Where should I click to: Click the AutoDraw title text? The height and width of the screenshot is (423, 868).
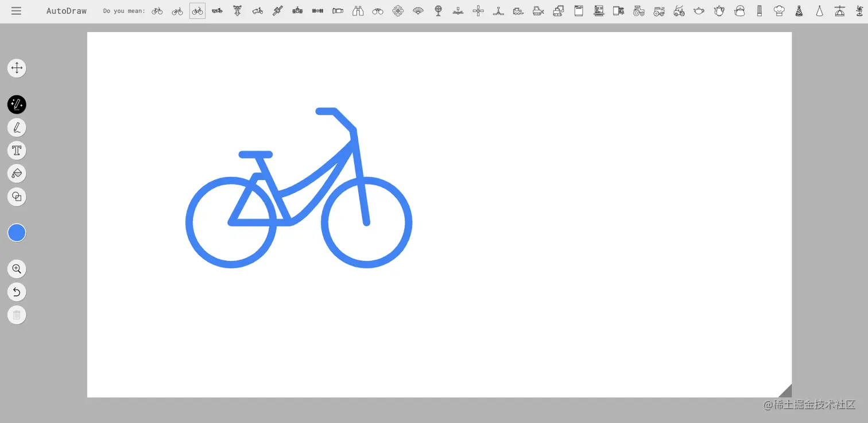[66, 10]
